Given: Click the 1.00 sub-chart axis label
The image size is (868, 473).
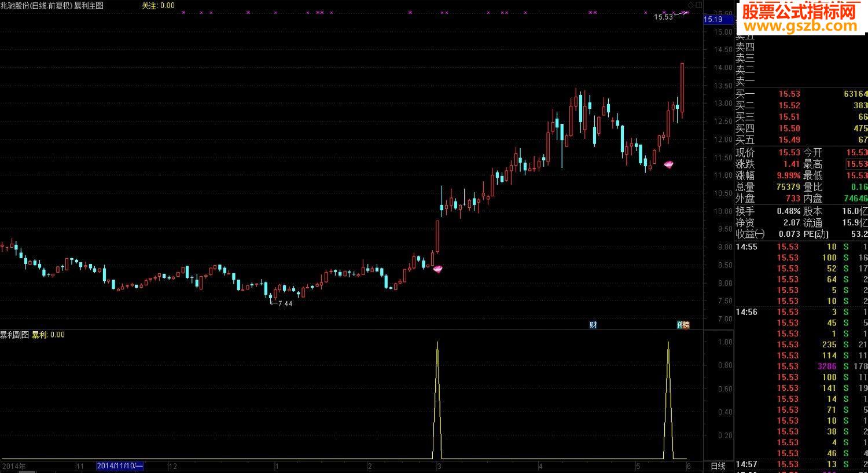Looking at the screenshot, I should pos(724,342).
